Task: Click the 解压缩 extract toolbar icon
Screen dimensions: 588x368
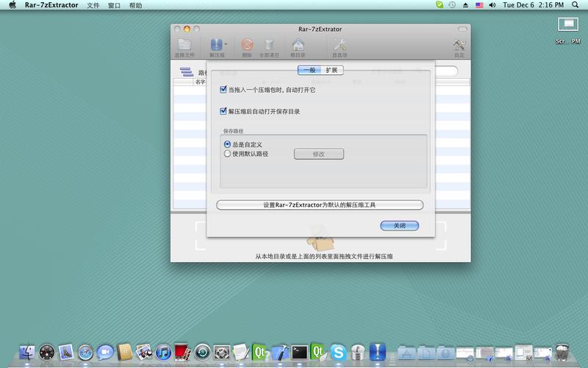Action: tap(216, 45)
